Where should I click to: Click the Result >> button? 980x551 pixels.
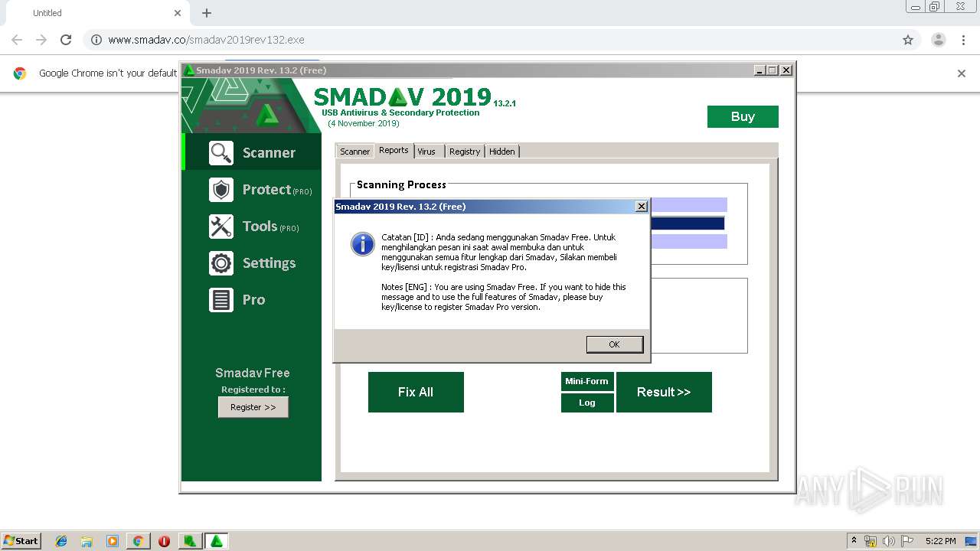[x=664, y=392]
